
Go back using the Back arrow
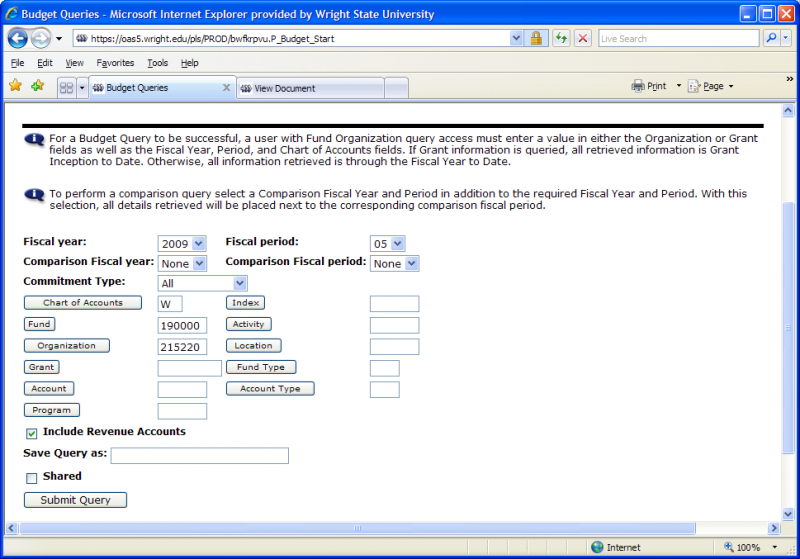pos(18,38)
